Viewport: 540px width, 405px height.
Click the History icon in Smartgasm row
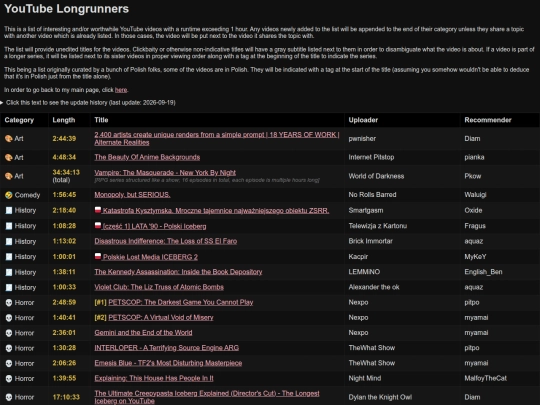click(x=9, y=211)
